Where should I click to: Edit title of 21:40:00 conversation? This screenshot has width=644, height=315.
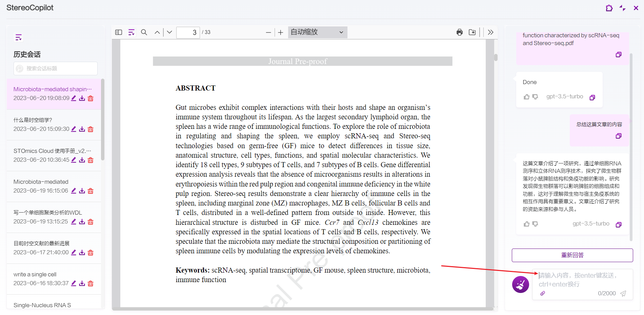(74, 252)
